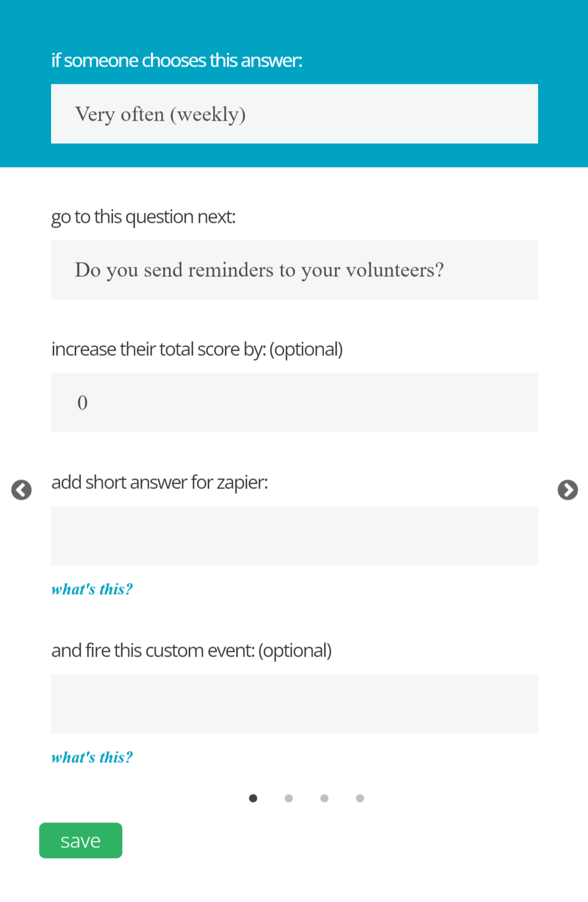Advance to the next answer rule
The width and height of the screenshot is (588, 902).
[568, 490]
